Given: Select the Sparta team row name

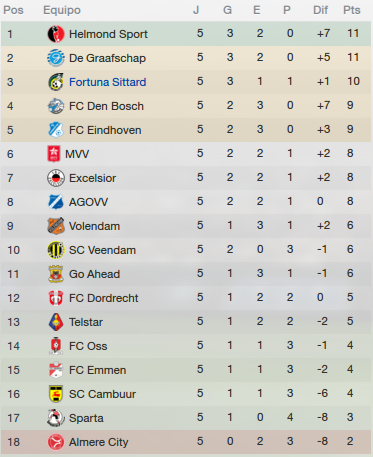Looking at the screenshot, I should pos(86,418).
